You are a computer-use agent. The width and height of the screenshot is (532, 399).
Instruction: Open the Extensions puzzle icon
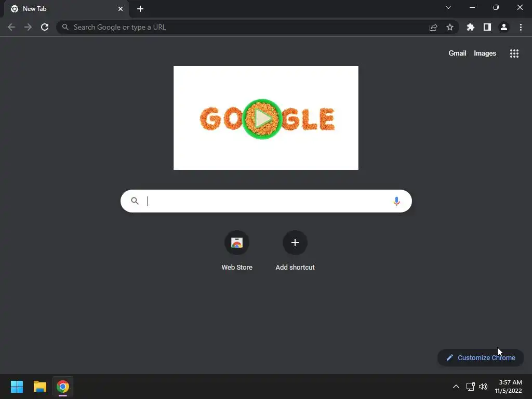(x=470, y=27)
